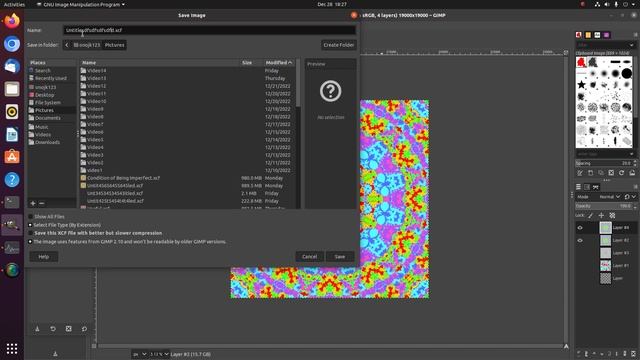The height and width of the screenshot is (360, 640).
Task: Open the brushes dock tab configuration menu
Action: tap(636, 35)
